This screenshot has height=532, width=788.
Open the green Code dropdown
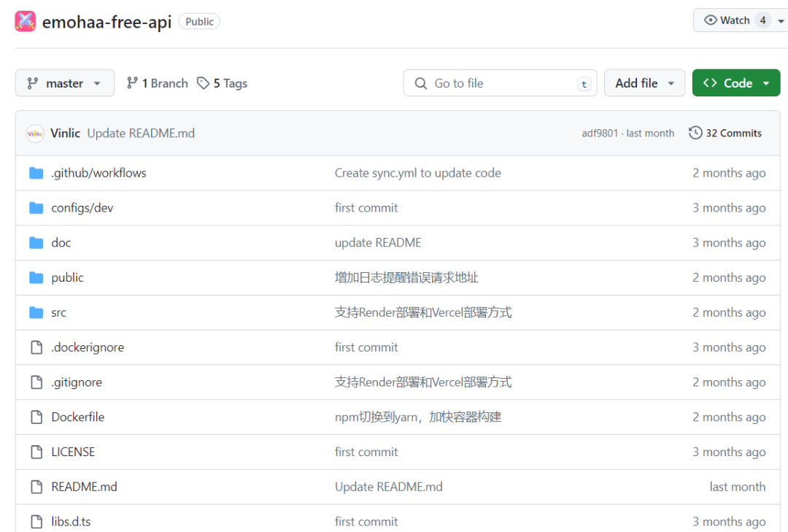[735, 82]
